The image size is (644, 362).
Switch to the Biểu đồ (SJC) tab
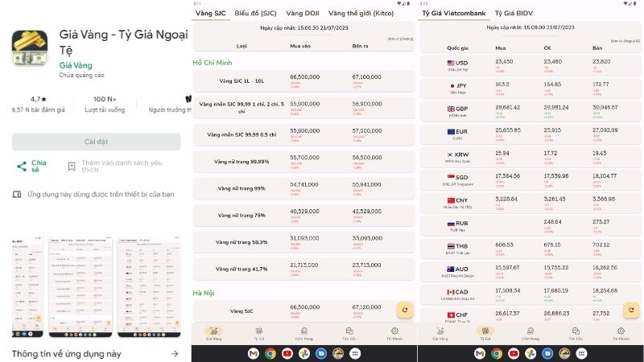tap(255, 13)
